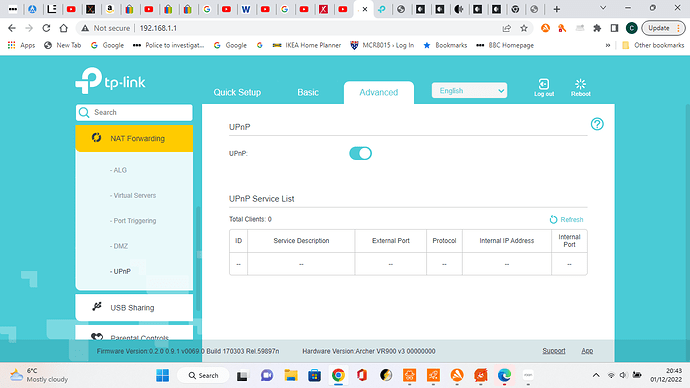Open the English language dropdown
The image size is (690, 388).
pos(469,91)
